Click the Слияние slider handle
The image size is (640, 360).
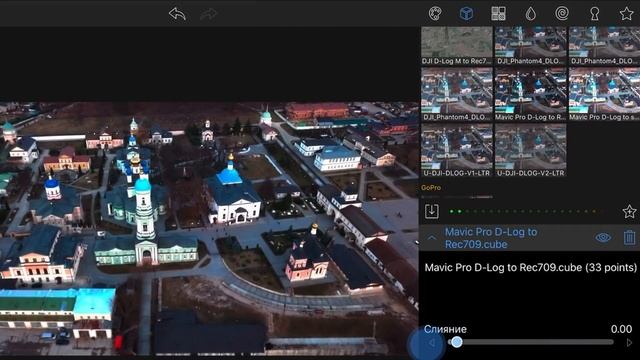point(457,342)
